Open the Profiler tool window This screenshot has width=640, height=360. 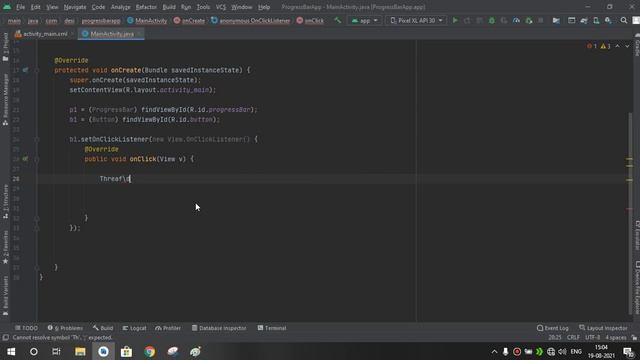tap(168, 328)
